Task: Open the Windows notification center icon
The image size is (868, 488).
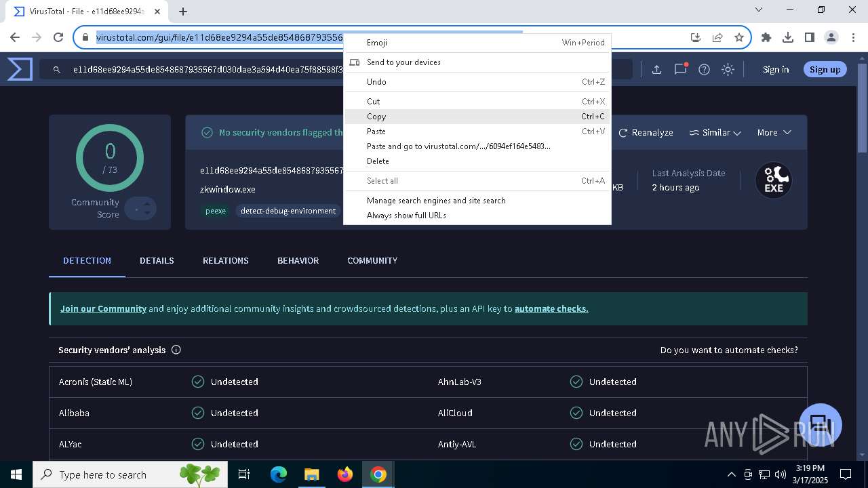Action: click(x=846, y=474)
